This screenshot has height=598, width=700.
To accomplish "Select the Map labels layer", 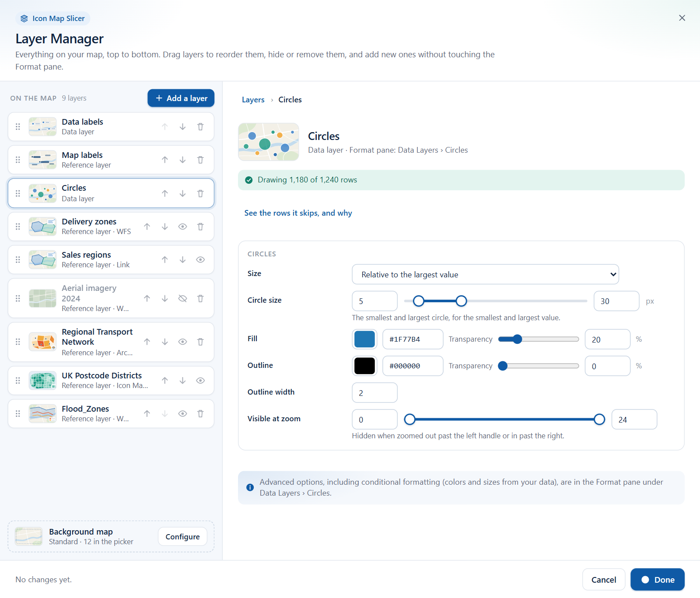I will click(x=111, y=160).
